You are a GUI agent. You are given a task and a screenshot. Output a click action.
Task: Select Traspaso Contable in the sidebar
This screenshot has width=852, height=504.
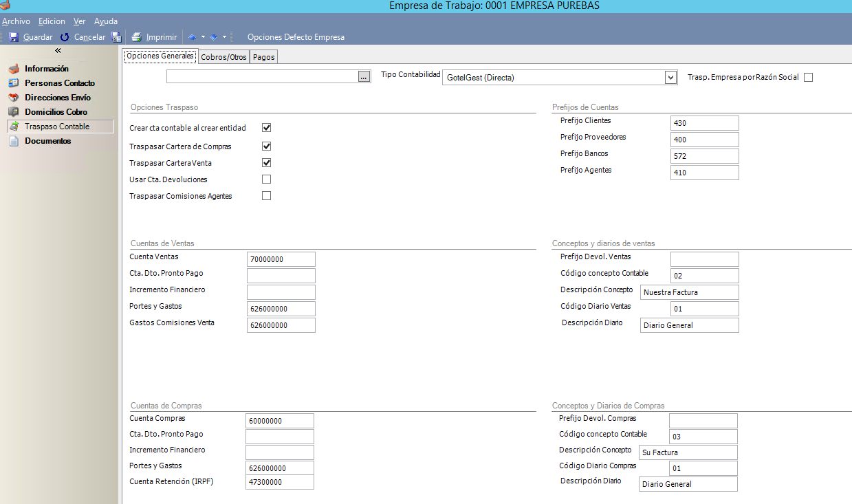(x=61, y=127)
